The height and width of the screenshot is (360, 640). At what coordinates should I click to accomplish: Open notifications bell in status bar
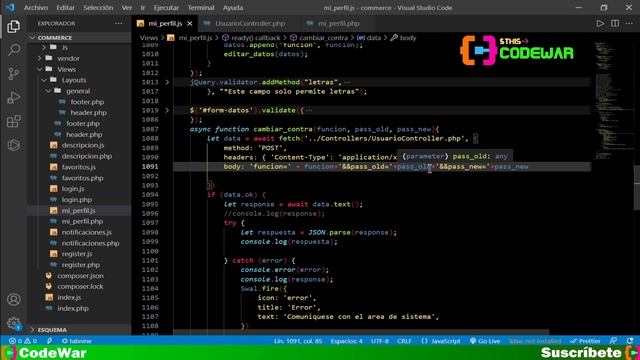630,341
